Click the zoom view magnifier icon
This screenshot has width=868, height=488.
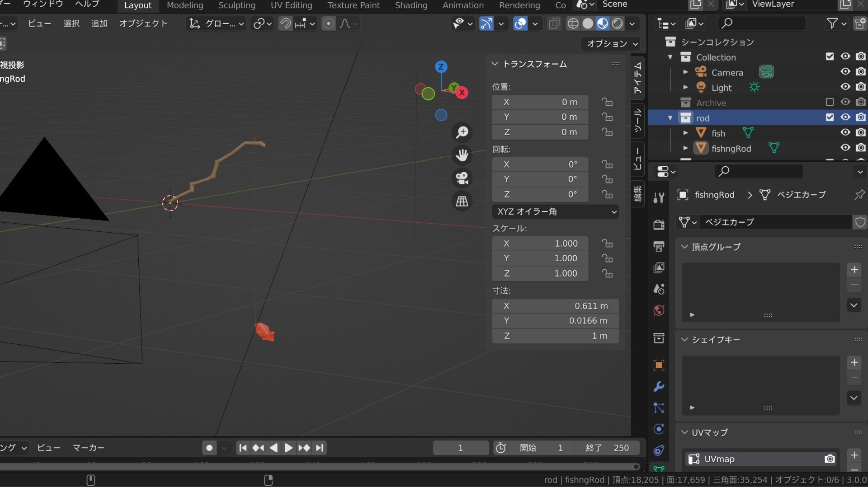pyautogui.click(x=462, y=132)
